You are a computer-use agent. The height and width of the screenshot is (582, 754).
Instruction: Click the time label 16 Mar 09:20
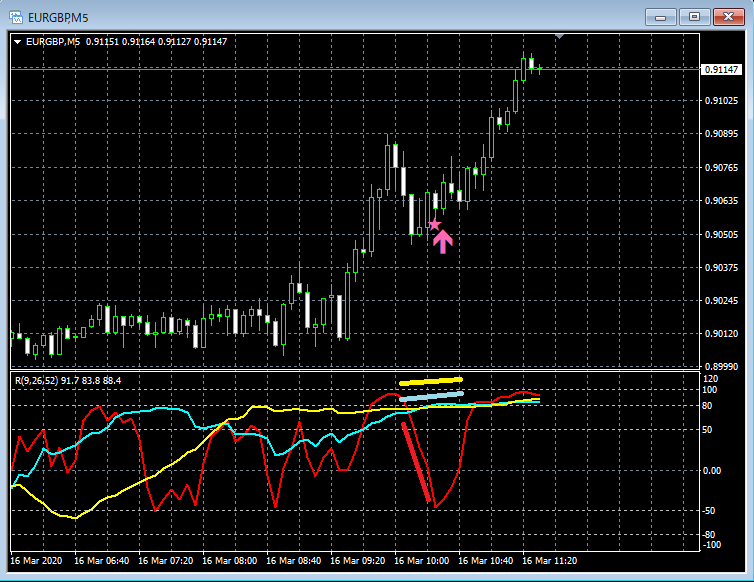coord(358,560)
